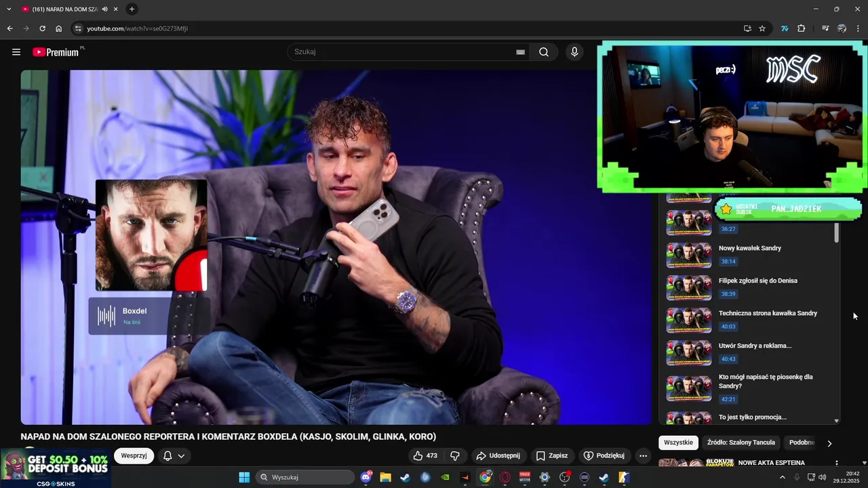Open a new browser tab
Image resolution: width=868 pixels, height=488 pixels.
pyautogui.click(x=132, y=9)
